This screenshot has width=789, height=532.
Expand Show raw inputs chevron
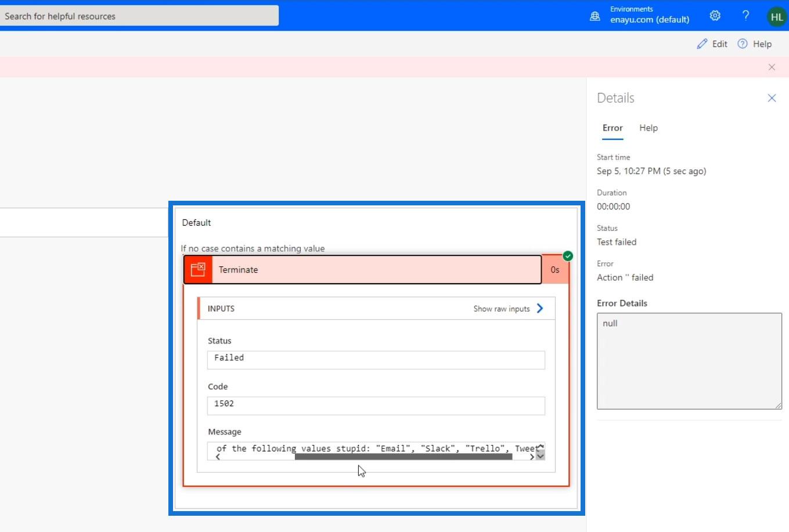point(540,308)
